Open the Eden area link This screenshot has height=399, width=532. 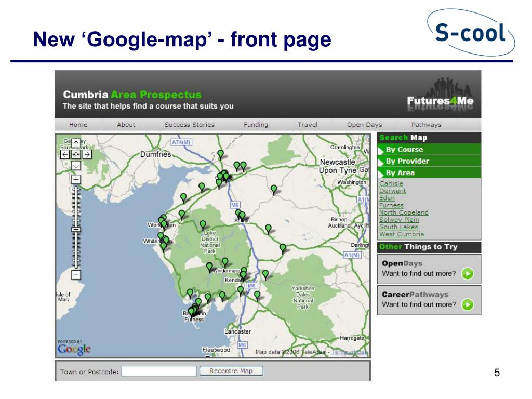coord(387,198)
